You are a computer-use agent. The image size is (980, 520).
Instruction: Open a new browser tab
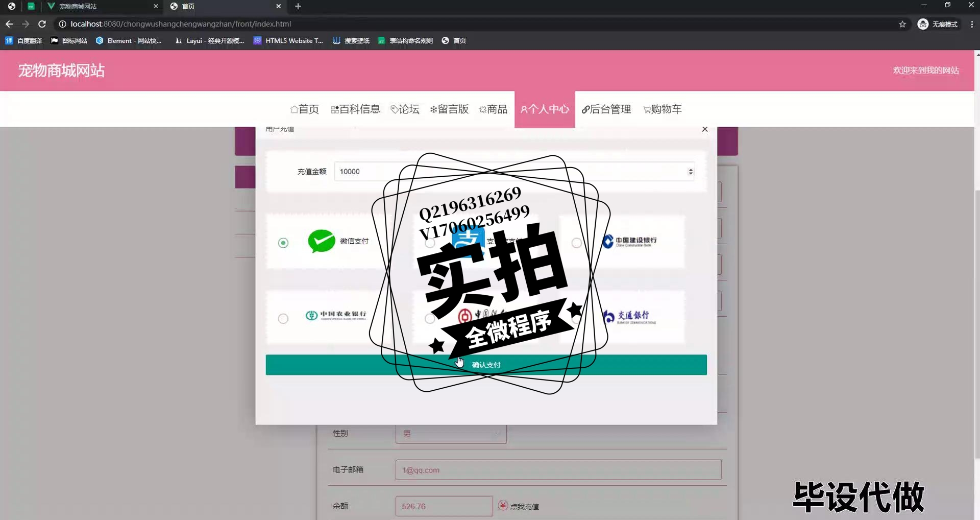click(x=298, y=6)
